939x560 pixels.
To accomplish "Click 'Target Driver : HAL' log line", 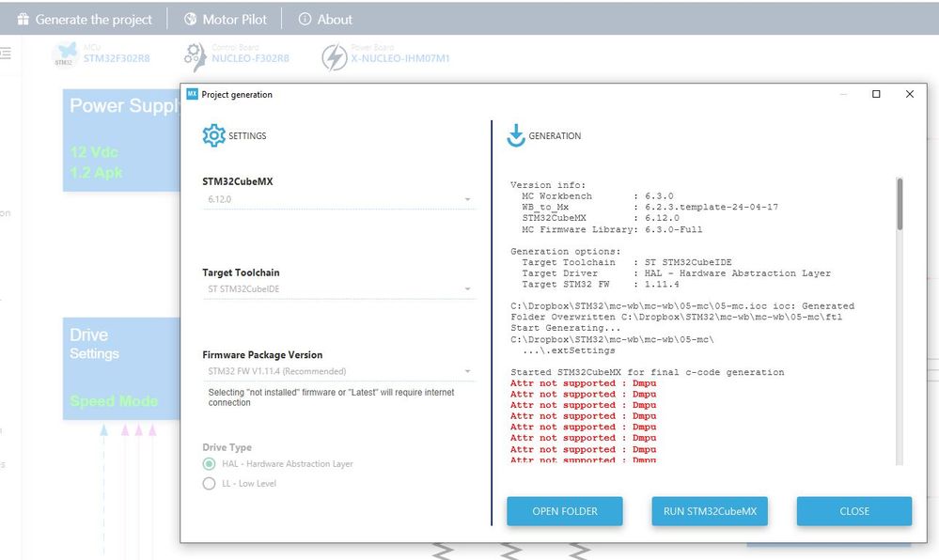I will point(676,273).
